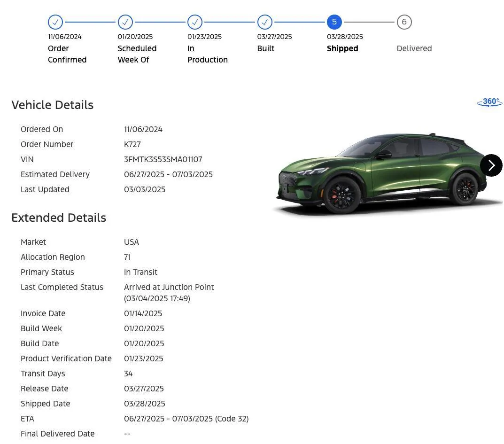
Task: Click the next image arrow button
Action: (491, 165)
